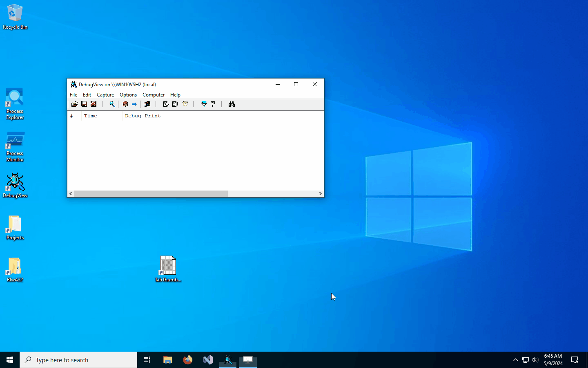Screen dimensions: 588x368
Task: Click DebugView window title bar icon
Action: coord(73,85)
